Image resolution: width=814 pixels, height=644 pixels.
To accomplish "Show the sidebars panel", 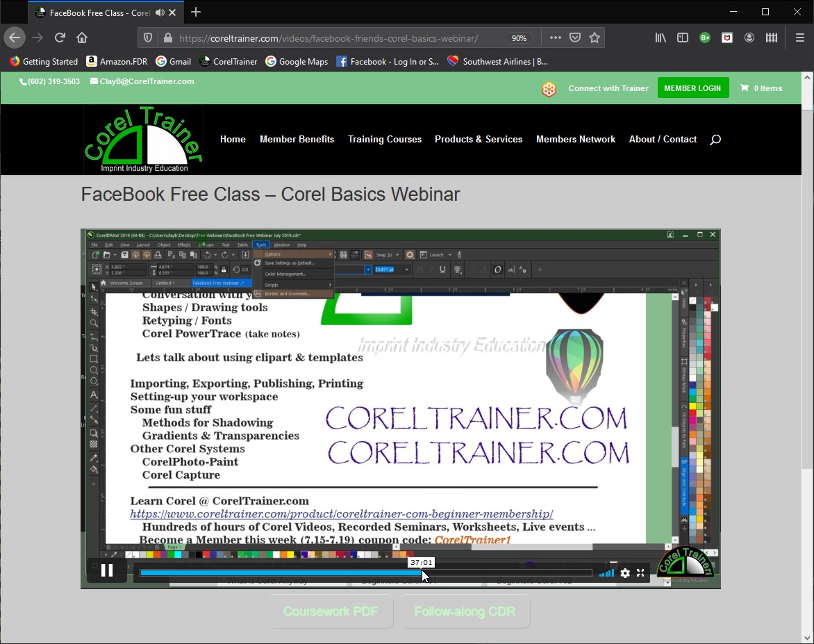I will click(683, 38).
